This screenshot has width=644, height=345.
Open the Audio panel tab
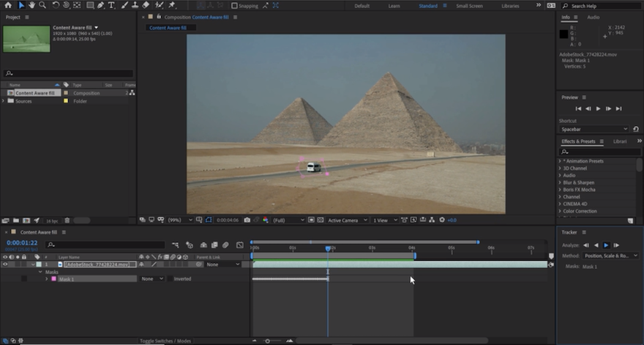[593, 17]
